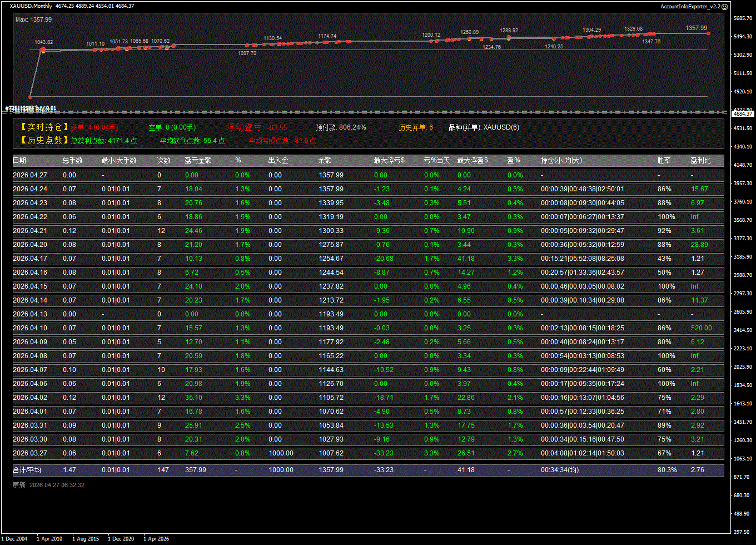756x545 pixels.
Task: Select the 胜率 column header
Action: pos(664,160)
